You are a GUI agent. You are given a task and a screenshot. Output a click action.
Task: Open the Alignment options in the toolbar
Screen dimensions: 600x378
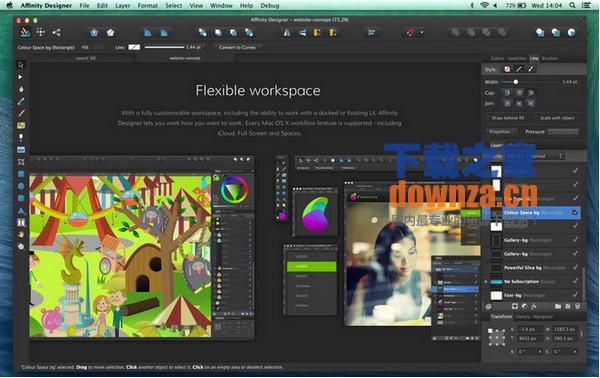tap(371, 33)
